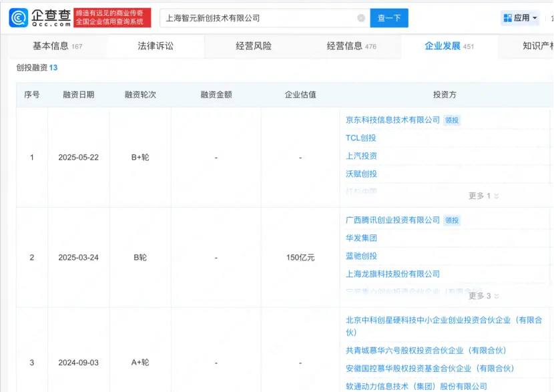Switch to the 经营风险 tab

[254, 45]
